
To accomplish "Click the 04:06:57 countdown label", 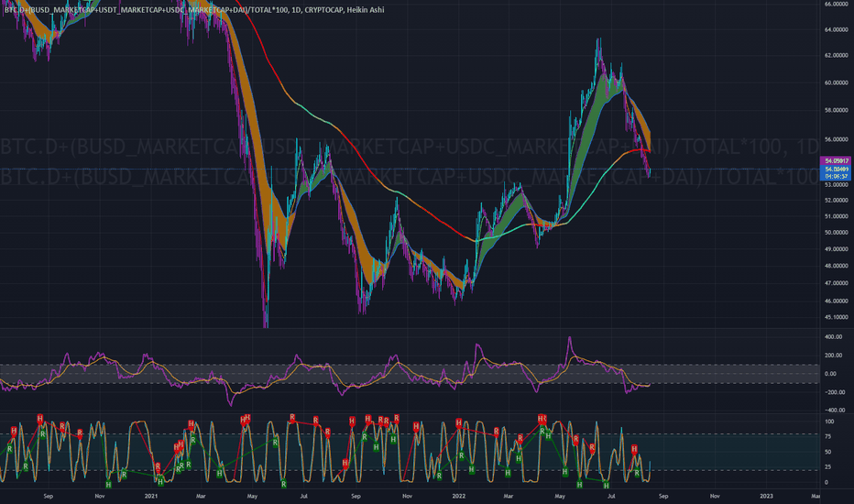I will tap(836, 177).
